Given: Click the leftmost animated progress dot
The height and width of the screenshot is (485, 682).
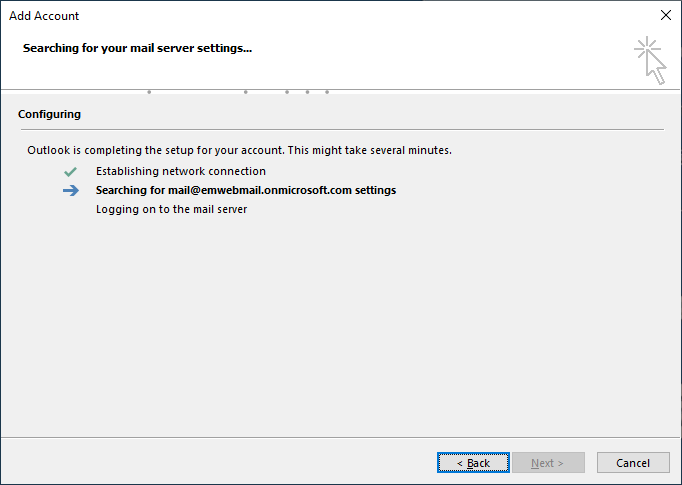Looking at the screenshot, I should [149, 92].
